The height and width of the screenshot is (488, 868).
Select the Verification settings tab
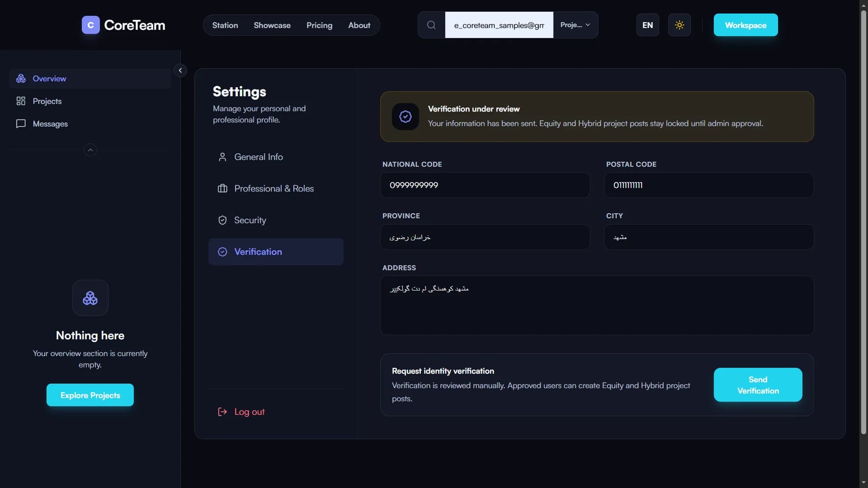[x=276, y=252]
